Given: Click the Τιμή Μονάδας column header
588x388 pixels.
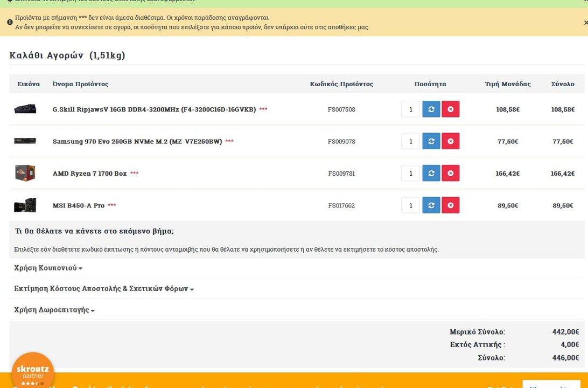Looking at the screenshot, I should click(508, 84).
